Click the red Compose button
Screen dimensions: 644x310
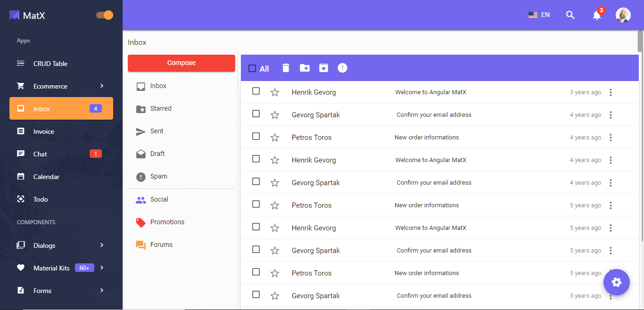[182, 63]
